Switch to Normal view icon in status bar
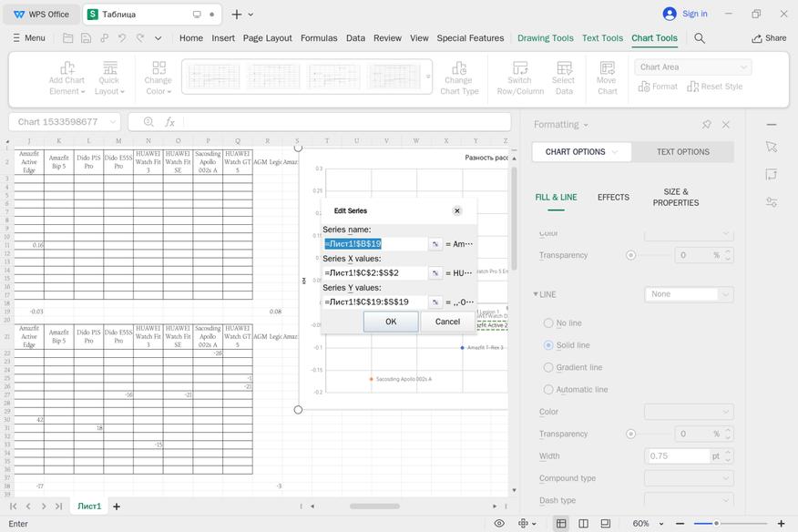 pos(561,523)
